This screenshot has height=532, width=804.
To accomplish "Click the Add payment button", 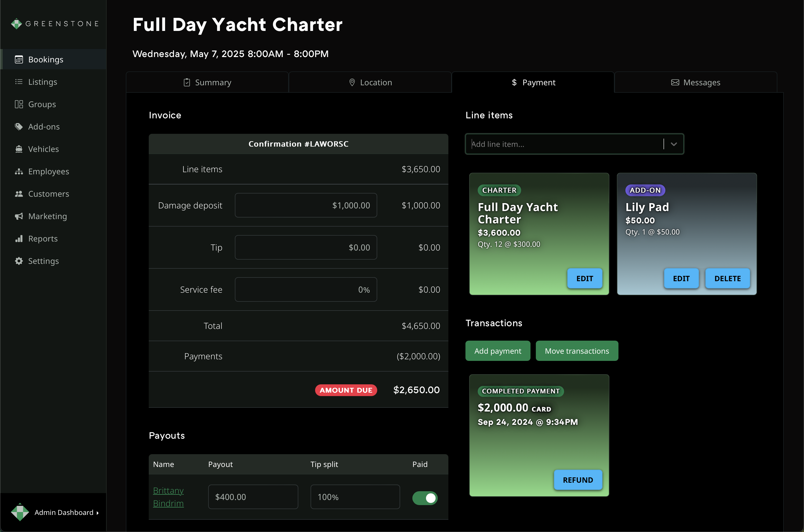I will 498,351.
